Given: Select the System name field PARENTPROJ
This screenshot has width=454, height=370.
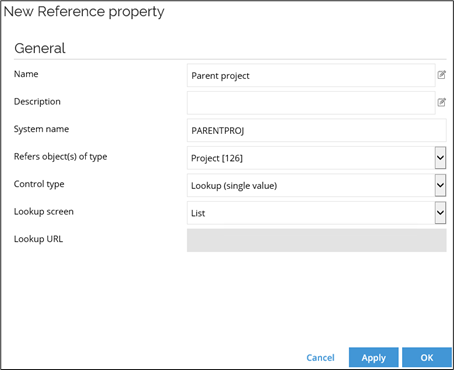Looking at the screenshot, I should click(317, 130).
